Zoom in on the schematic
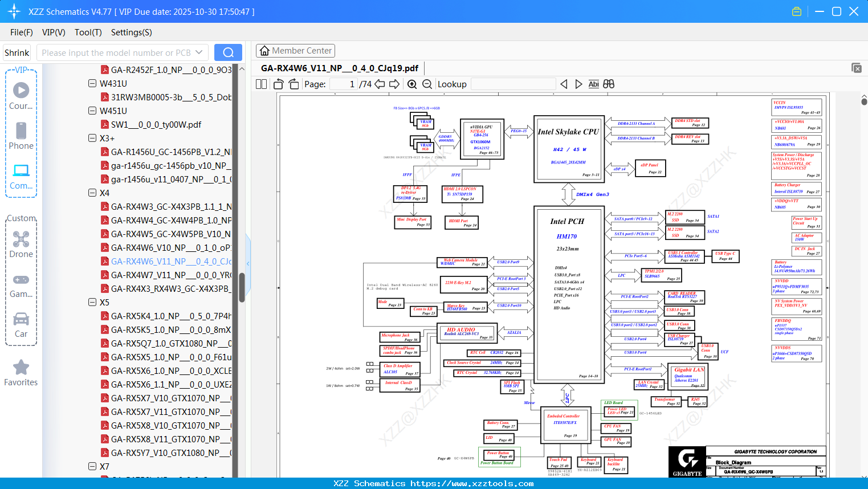Image resolution: width=868 pixels, height=489 pixels. pos(412,84)
